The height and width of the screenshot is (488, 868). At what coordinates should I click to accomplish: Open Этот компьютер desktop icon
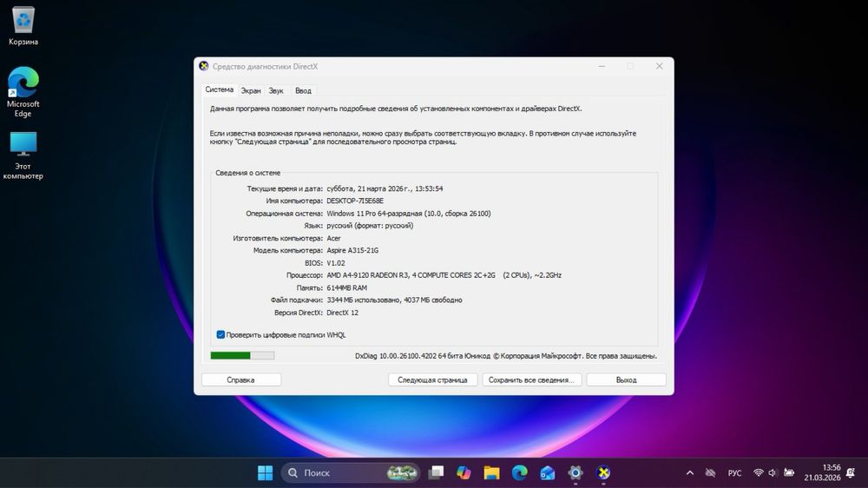pos(23,155)
